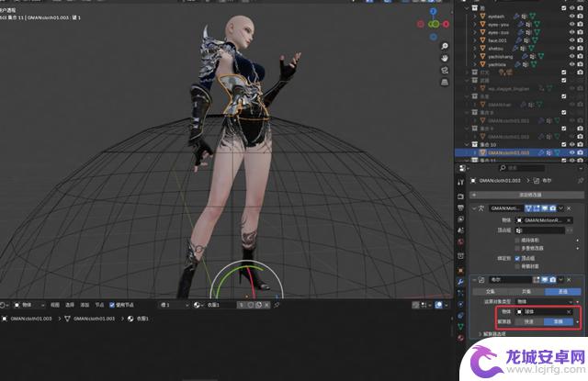Open the Physics properties tab

[461, 304]
